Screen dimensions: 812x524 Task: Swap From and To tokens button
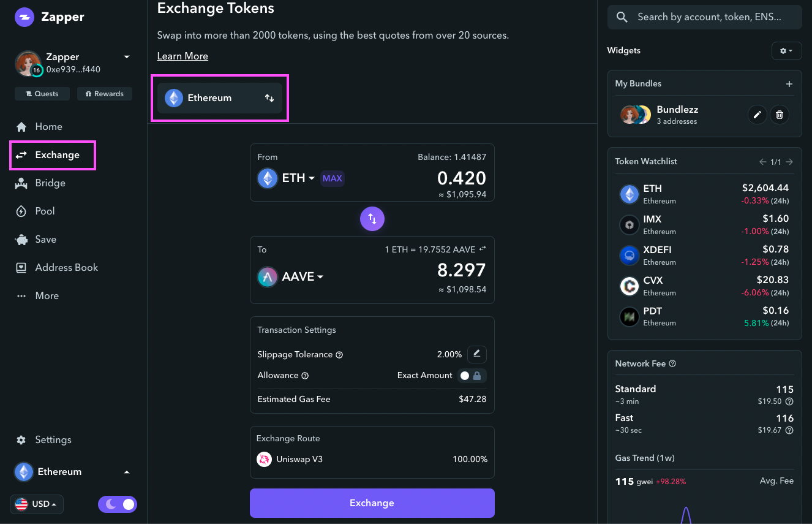pyautogui.click(x=372, y=218)
